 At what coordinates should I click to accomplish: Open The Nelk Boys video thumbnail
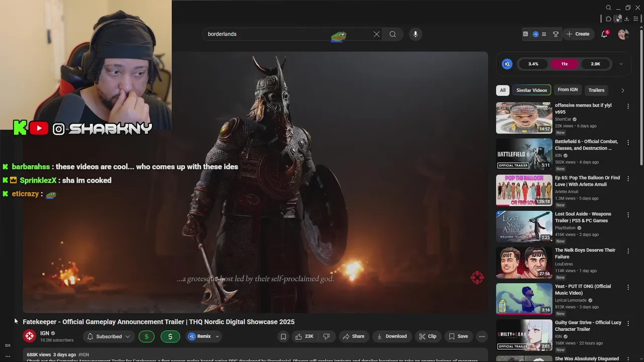(x=524, y=263)
